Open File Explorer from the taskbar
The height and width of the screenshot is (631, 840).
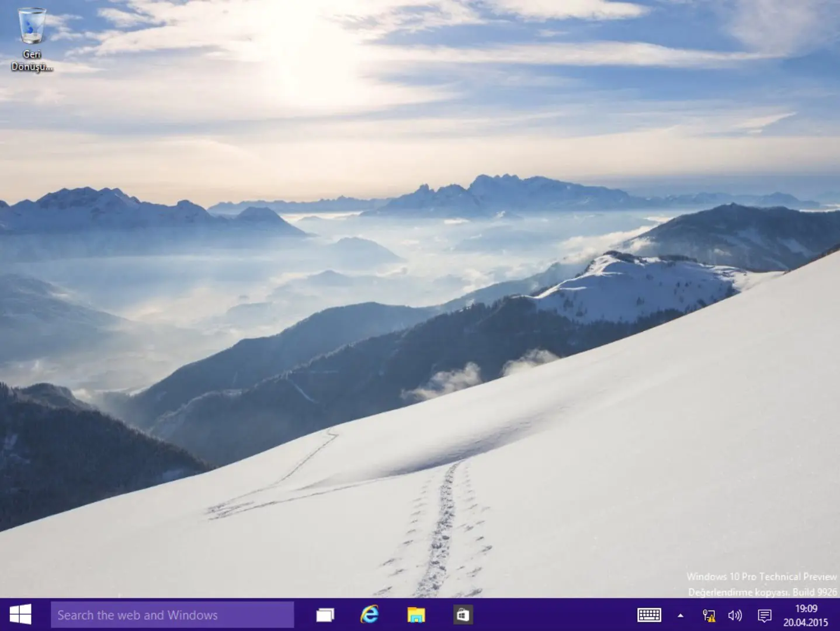[x=416, y=615]
